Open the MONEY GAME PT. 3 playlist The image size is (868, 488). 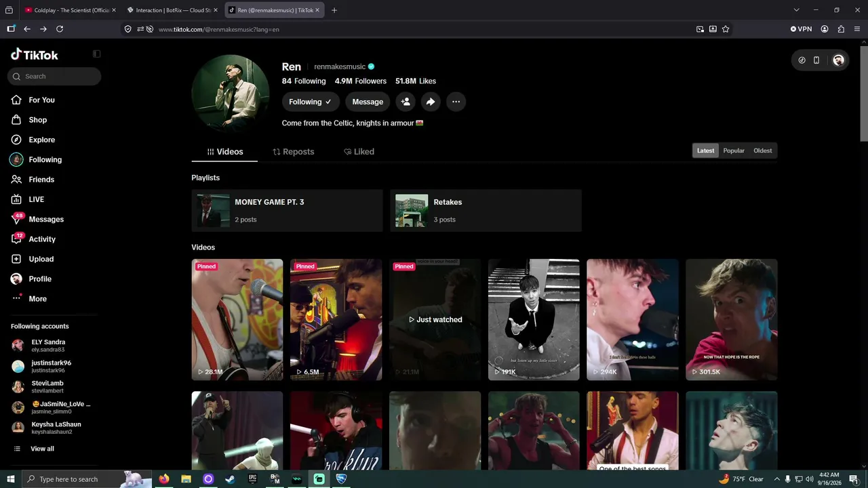(287, 211)
